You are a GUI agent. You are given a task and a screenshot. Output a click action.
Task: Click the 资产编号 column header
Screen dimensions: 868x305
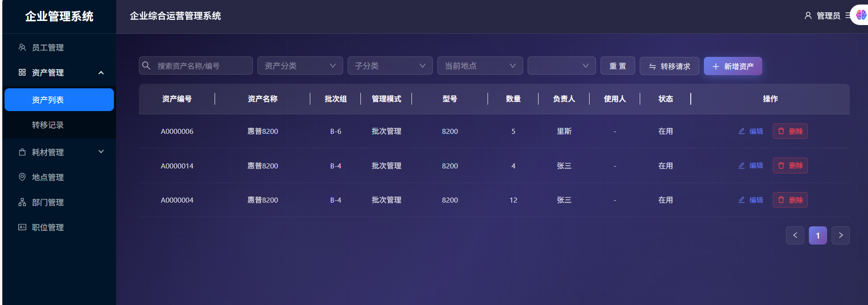(x=177, y=99)
